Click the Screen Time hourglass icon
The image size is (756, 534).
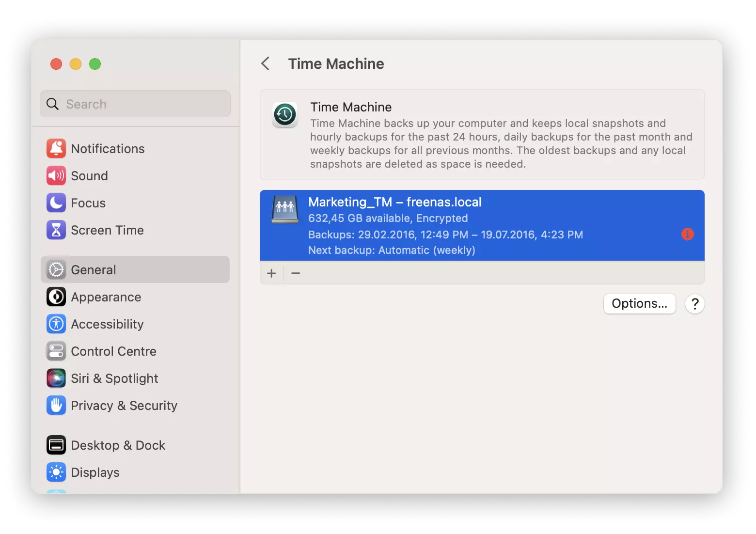click(x=56, y=230)
